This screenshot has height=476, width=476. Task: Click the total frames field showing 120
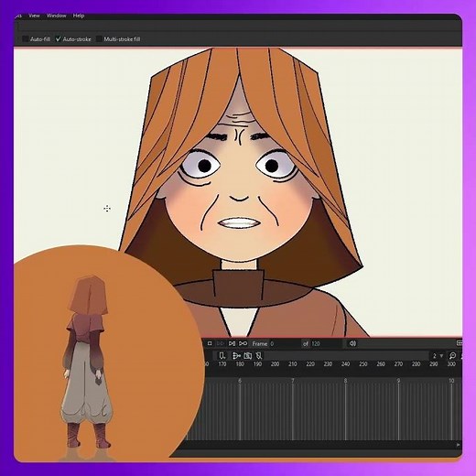[x=325, y=343]
